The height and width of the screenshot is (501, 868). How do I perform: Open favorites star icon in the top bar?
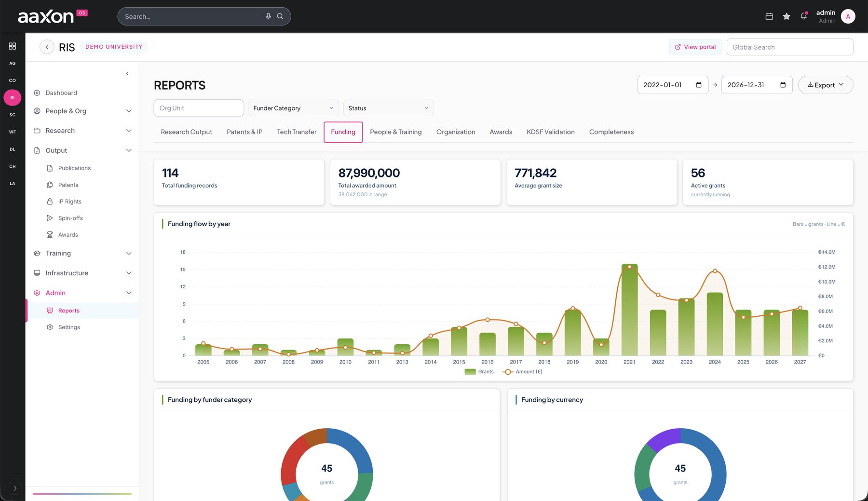click(787, 16)
